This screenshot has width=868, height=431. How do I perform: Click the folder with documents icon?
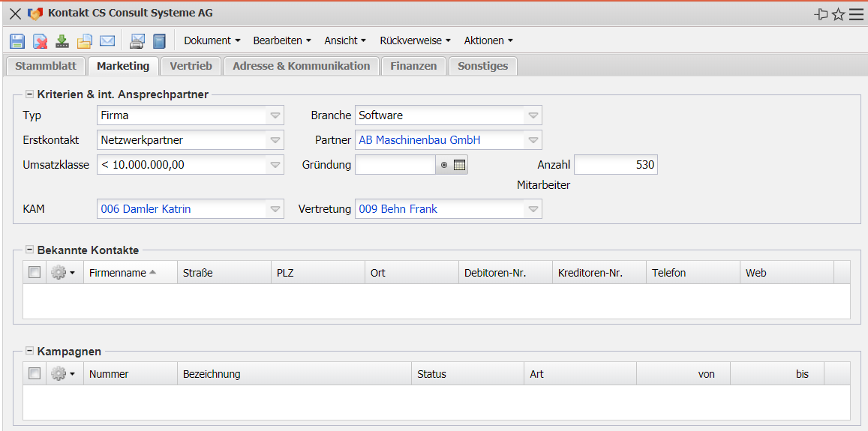85,41
